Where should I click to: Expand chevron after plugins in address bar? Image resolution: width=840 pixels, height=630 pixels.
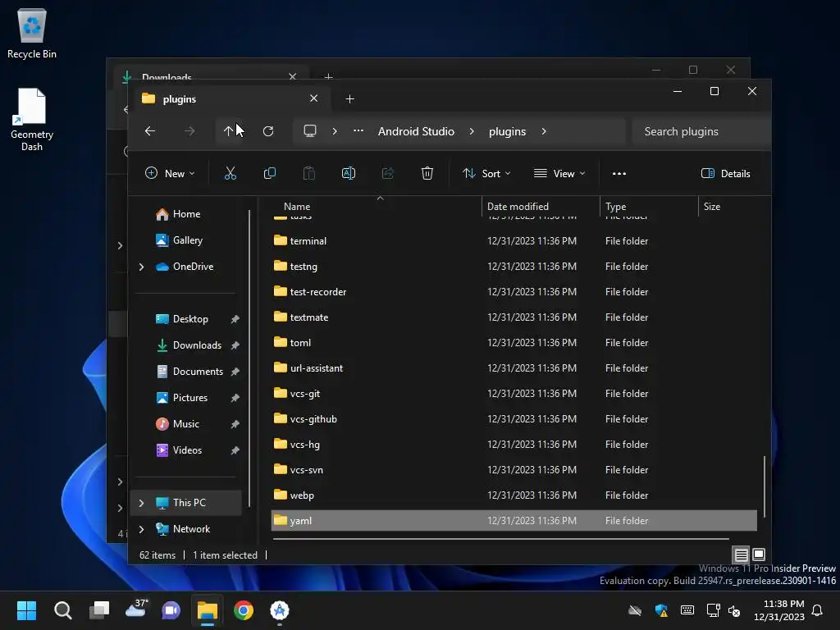point(544,131)
